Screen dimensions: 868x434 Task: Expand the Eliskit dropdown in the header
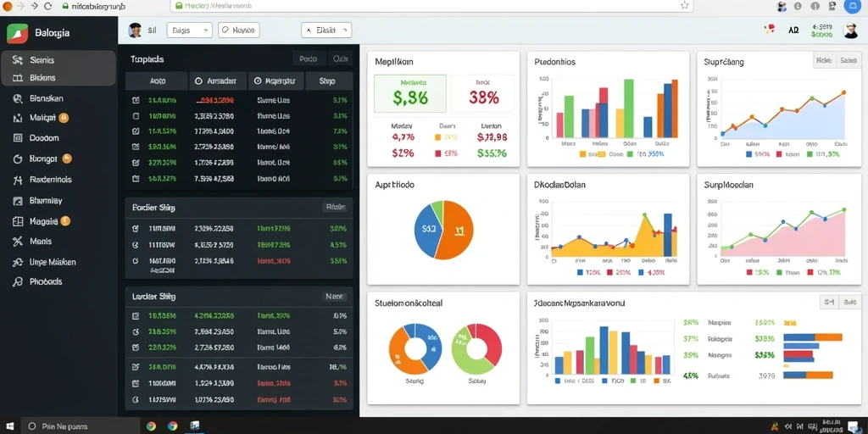(x=326, y=31)
